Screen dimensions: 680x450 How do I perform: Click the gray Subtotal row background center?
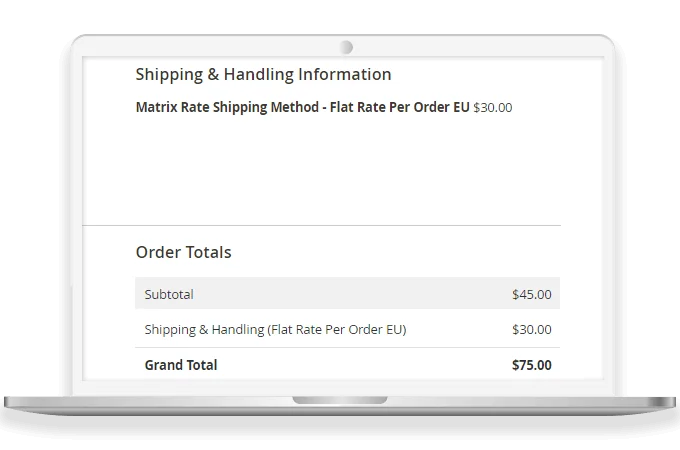347,294
